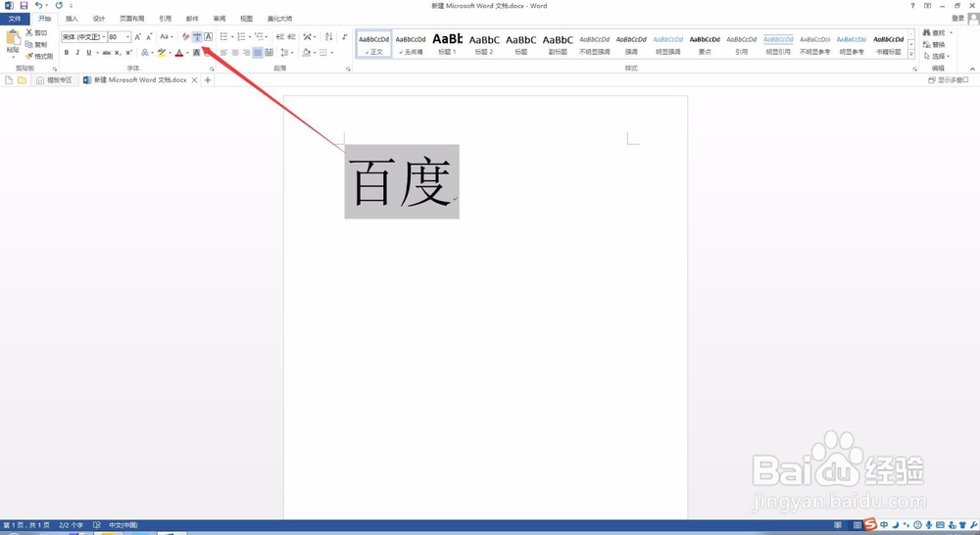Copy selection with 复制
The image size is (980, 535).
coord(36,44)
